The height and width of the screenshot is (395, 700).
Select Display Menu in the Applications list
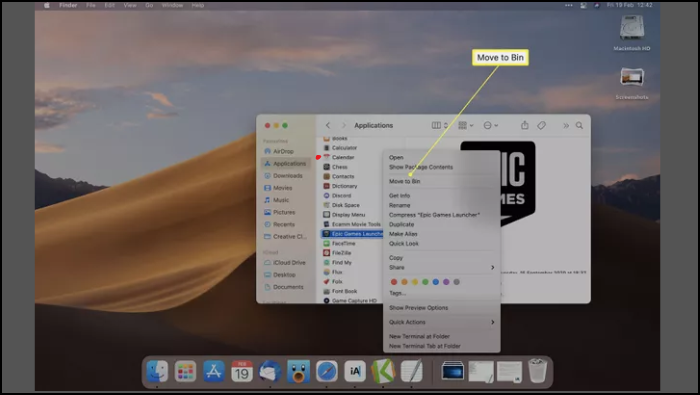tap(344, 215)
